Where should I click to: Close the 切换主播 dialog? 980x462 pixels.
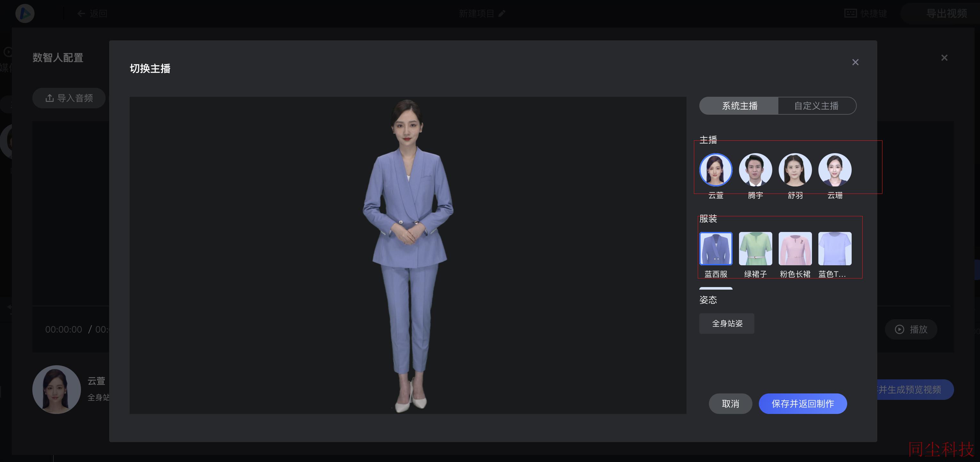pyautogui.click(x=855, y=62)
